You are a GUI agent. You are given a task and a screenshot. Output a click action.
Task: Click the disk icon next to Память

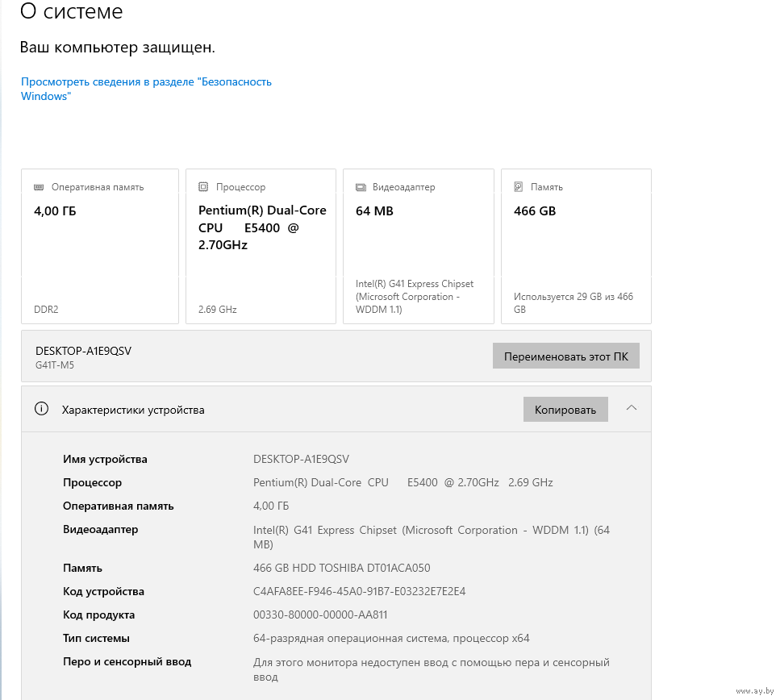[519, 187]
